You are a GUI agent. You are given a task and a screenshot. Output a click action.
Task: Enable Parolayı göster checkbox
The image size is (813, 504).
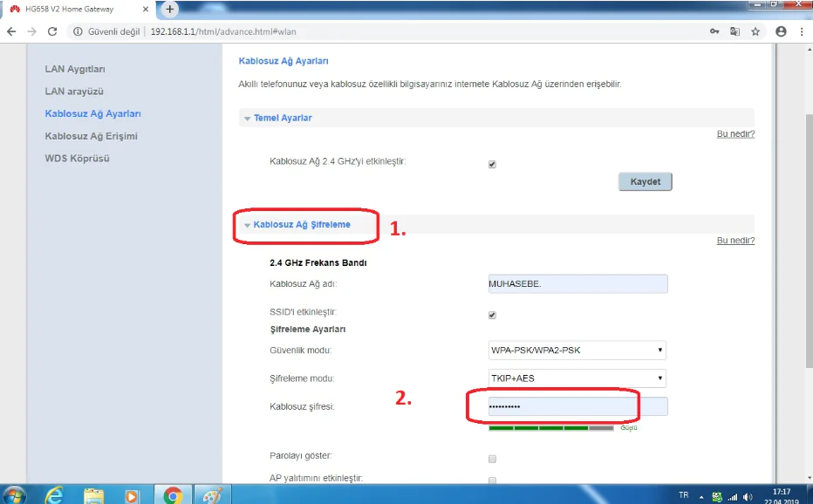pos(492,459)
